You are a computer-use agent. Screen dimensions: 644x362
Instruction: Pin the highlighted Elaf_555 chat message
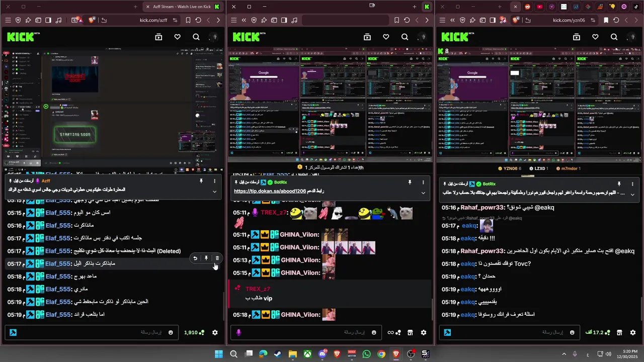(206, 258)
